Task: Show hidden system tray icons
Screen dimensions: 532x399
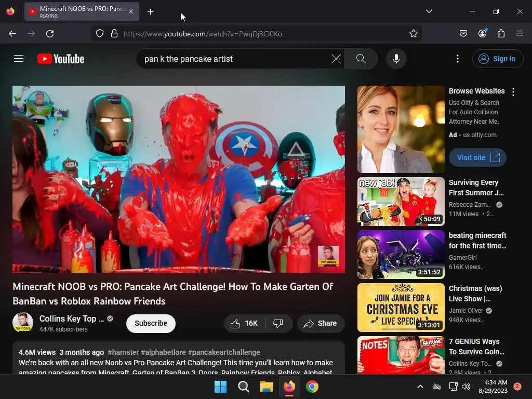Action: [x=420, y=387]
